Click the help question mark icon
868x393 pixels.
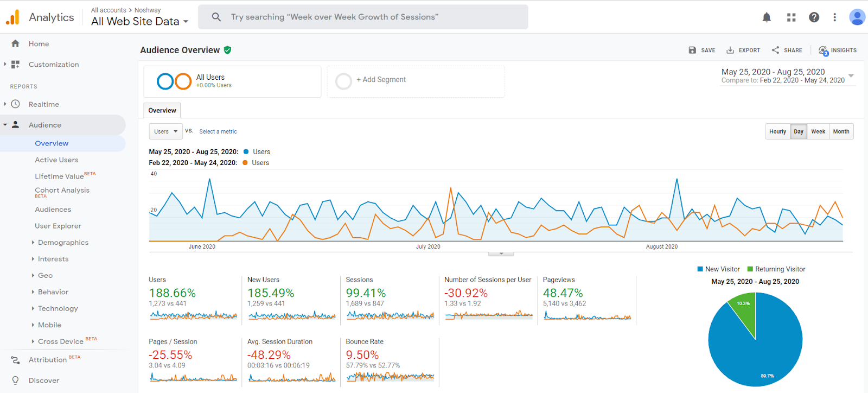(x=814, y=17)
